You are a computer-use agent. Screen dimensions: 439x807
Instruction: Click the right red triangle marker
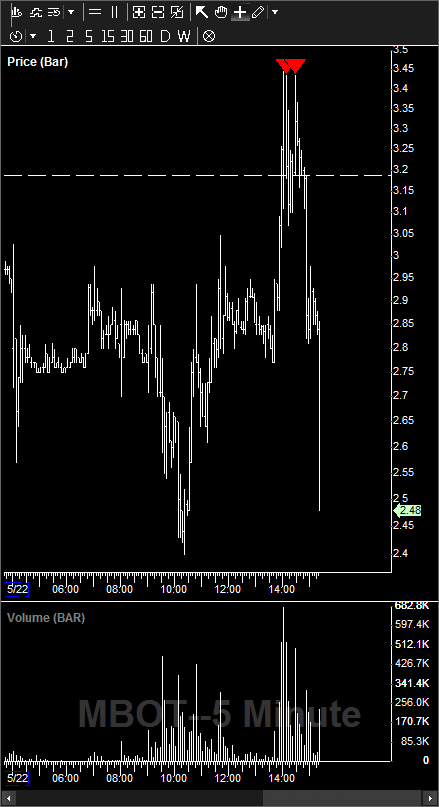[295, 65]
